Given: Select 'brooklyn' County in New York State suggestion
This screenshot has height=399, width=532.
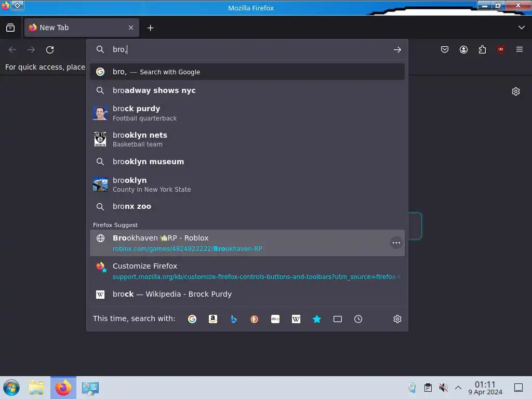Looking at the screenshot, I should [247, 184].
